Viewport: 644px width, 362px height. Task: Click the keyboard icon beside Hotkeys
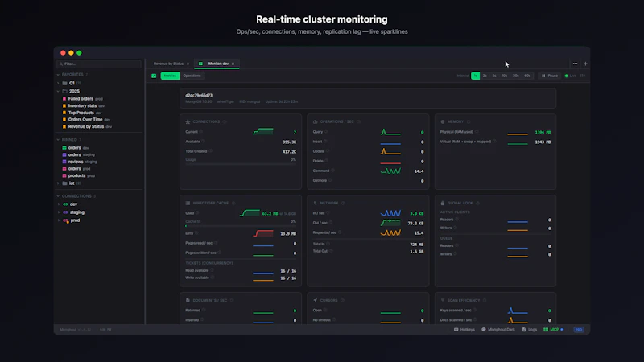click(x=456, y=330)
